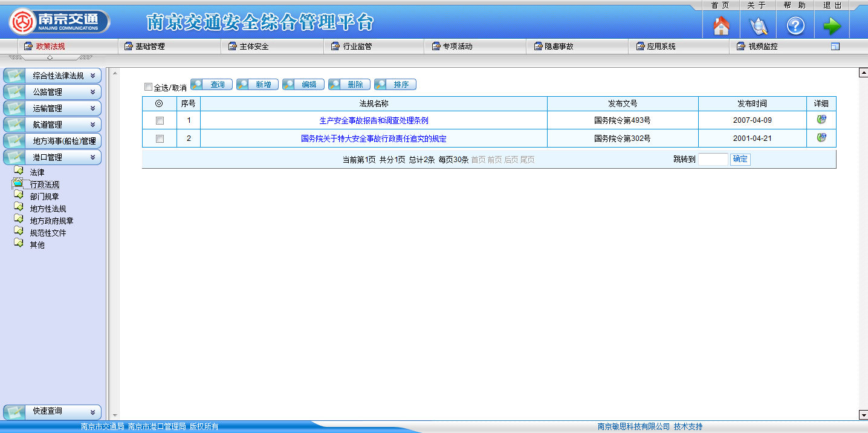
Task: Click the 跳转到 page number input field
Action: pyautogui.click(x=713, y=160)
